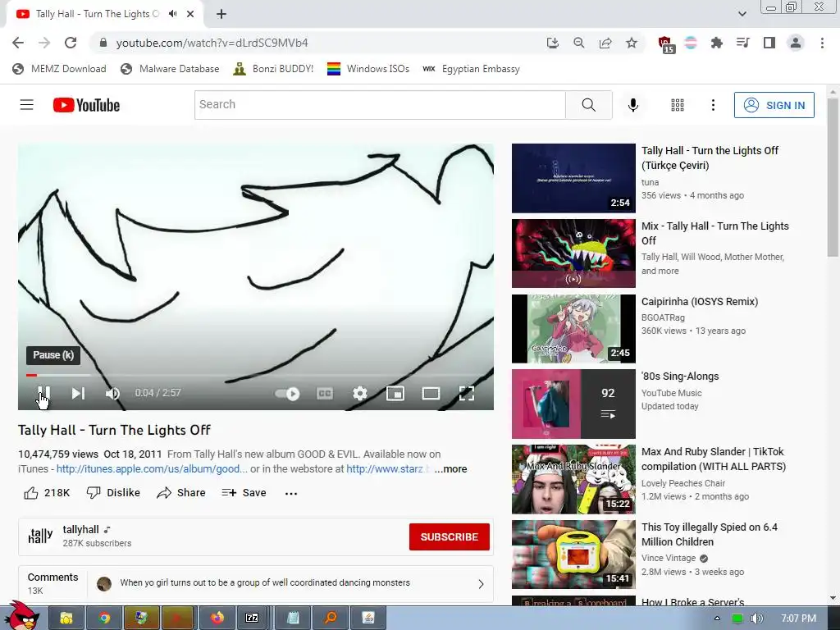Install app icon in address bar
The height and width of the screenshot is (630, 840).
[x=552, y=43]
